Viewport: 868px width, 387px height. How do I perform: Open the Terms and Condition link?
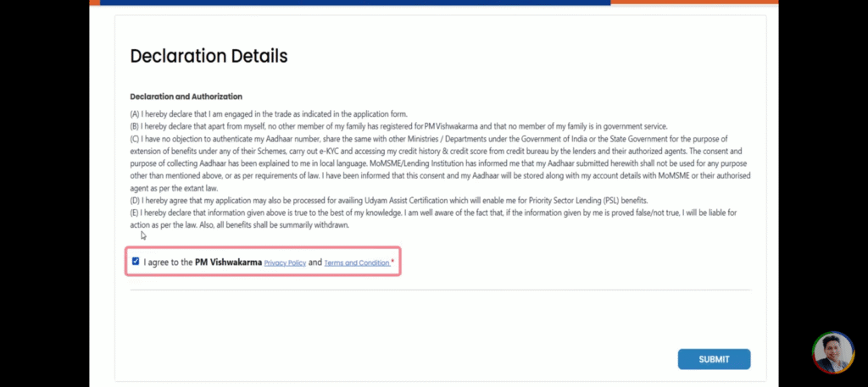pos(357,263)
